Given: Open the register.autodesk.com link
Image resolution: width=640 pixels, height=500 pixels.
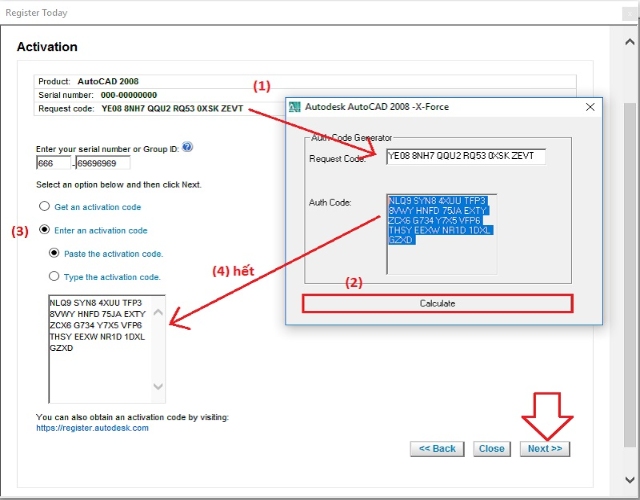Looking at the screenshot, I should click(x=92, y=428).
